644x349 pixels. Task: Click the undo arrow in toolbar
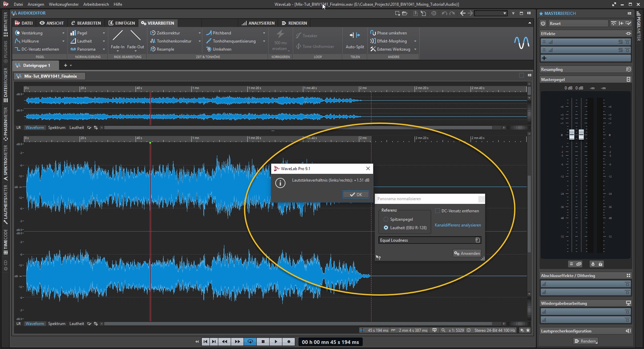click(444, 13)
